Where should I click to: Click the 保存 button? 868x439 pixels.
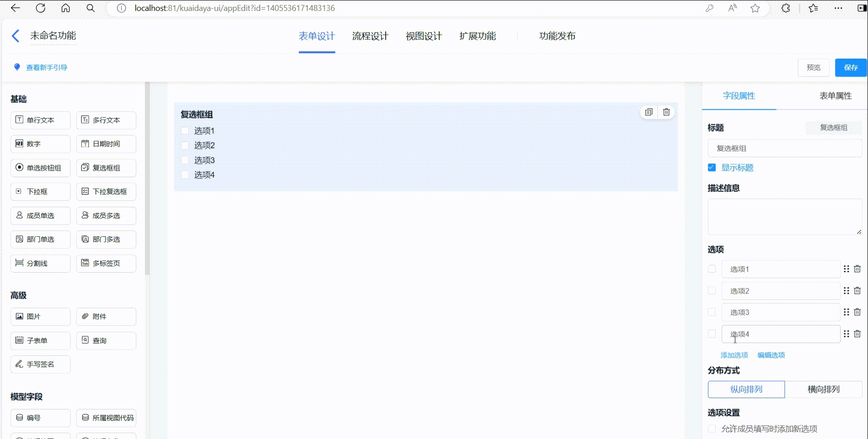click(851, 67)
